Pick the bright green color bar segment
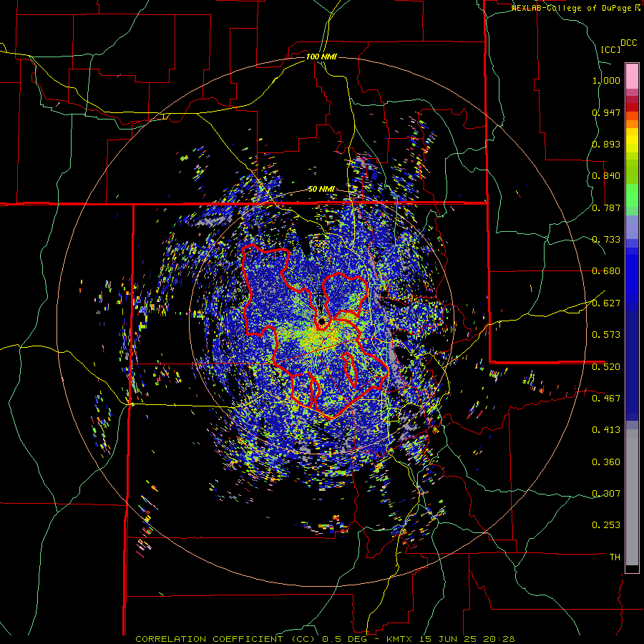 click(632, 195)
